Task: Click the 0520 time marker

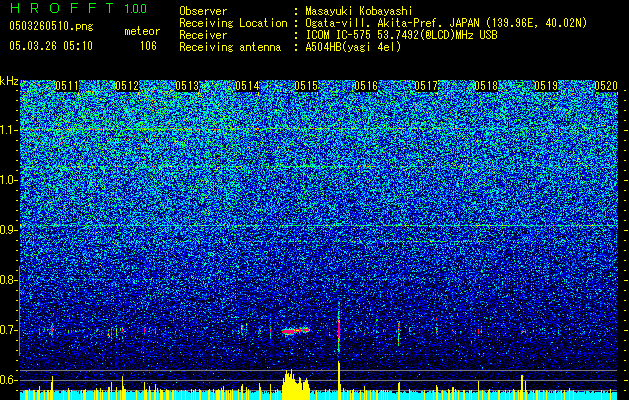Action: click(x=606, y=86)
